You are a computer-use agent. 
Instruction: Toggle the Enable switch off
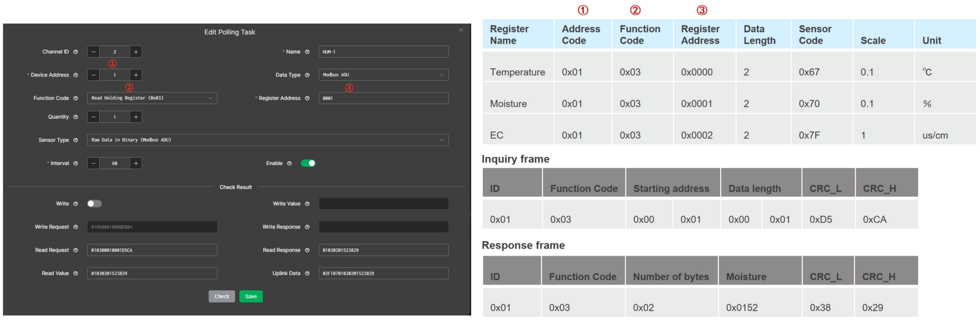[x=308, y=163]
